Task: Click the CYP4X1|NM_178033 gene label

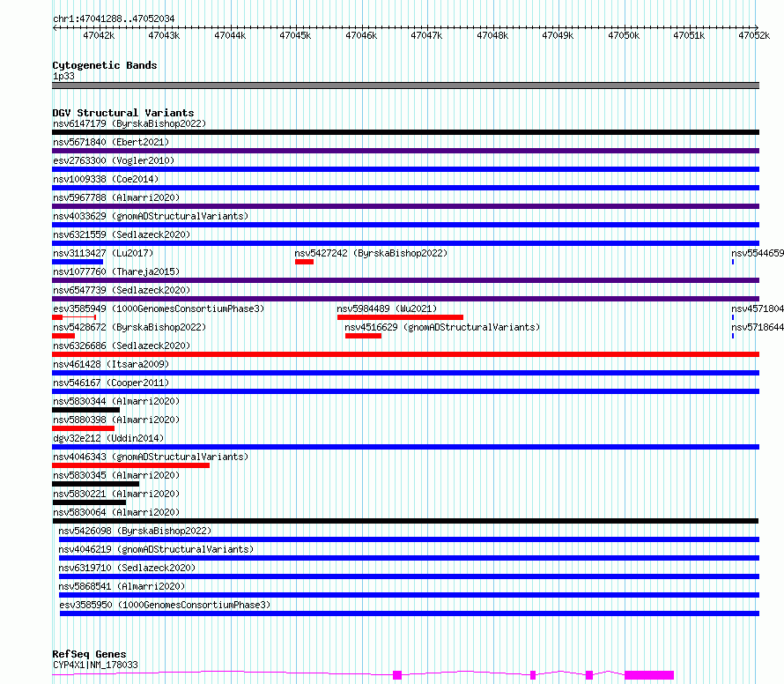Action: tap(95, 665)
